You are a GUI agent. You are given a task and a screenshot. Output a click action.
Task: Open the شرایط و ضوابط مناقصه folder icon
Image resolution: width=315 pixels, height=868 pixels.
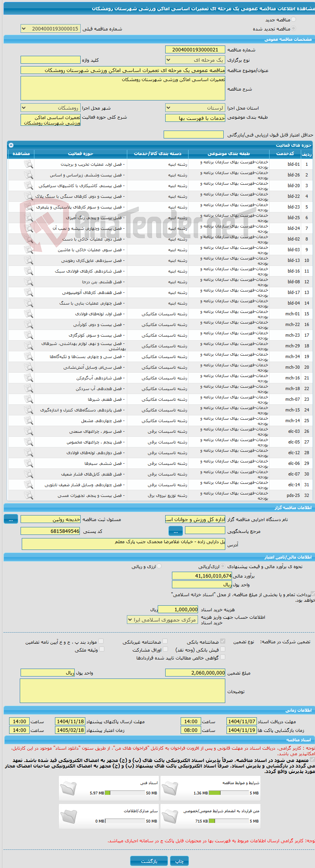click(x=170, y=788)
